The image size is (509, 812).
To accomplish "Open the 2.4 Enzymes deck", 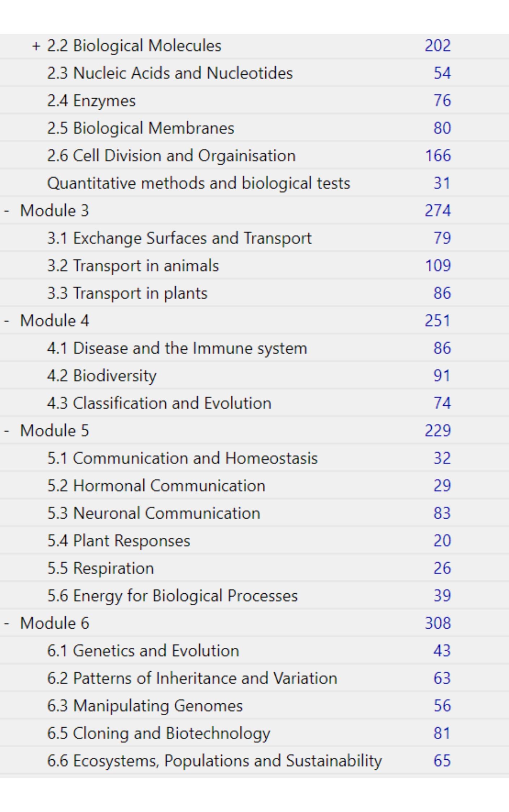I will [91, 101].
